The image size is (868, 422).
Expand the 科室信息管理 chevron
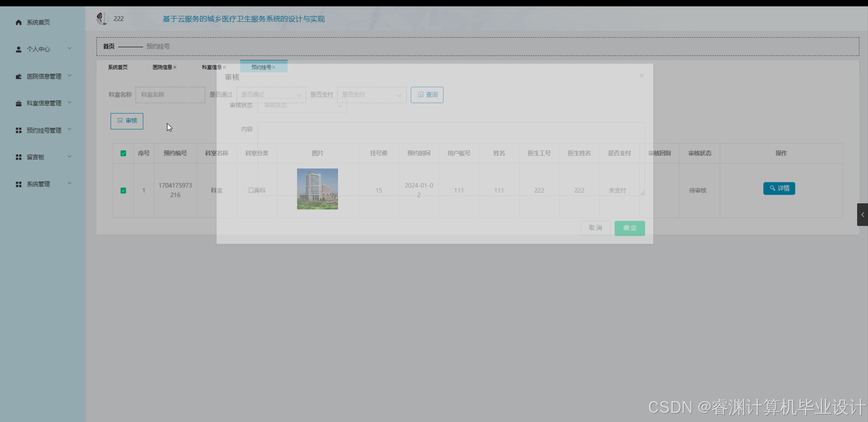69,103
